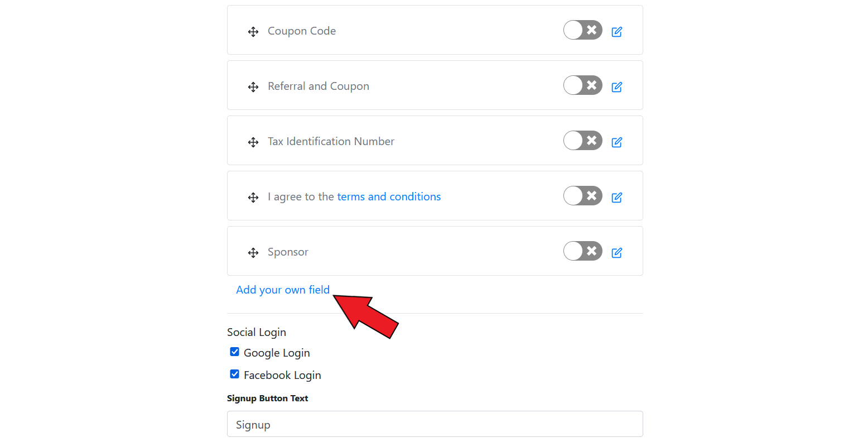Open edit for Tax Identification Number
Viewport: 868px width, 442px height.
pyautogui.click(x=616, y=142)
